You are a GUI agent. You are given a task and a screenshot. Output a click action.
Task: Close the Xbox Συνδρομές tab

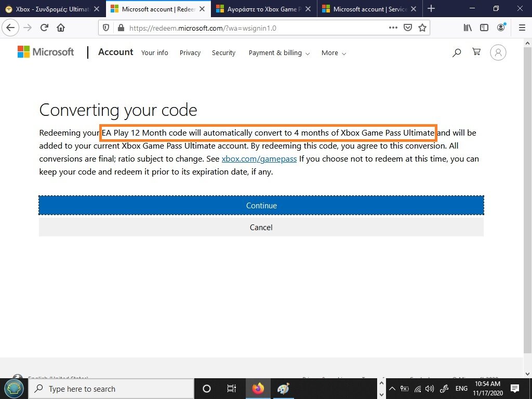click(97, 9)
